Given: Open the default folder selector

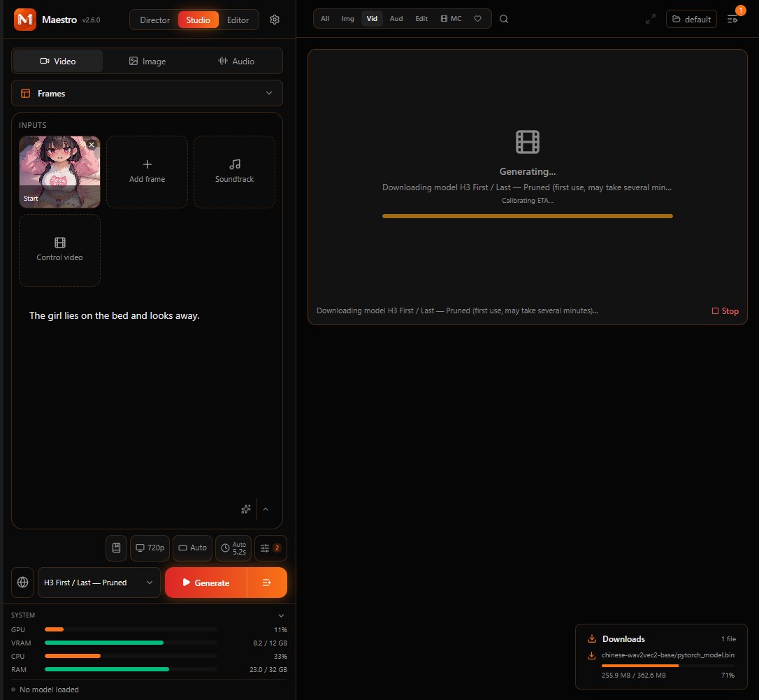Looking at the screenshot, I should [x=691, y=19].
